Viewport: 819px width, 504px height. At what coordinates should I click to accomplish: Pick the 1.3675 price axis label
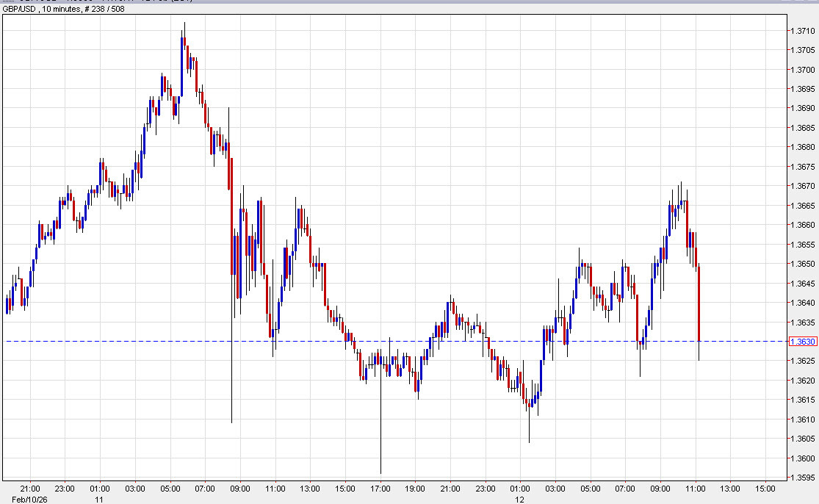point(800,167)
